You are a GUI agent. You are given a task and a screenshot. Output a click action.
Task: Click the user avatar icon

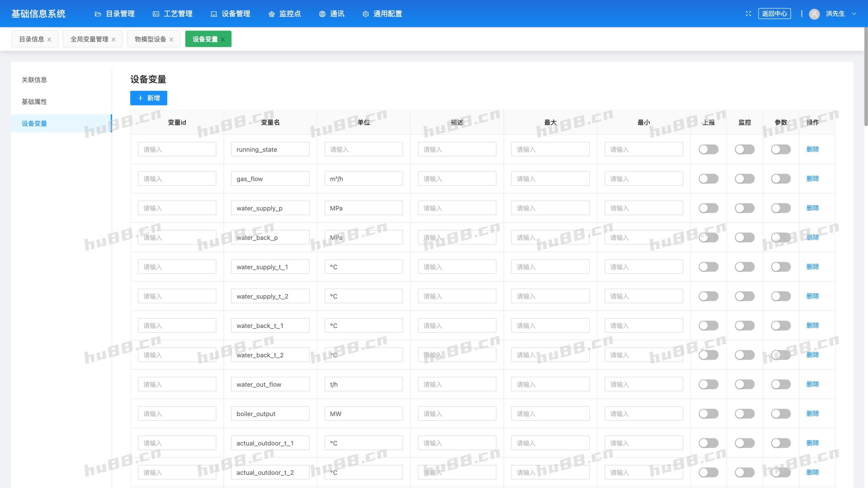point(814,14)
